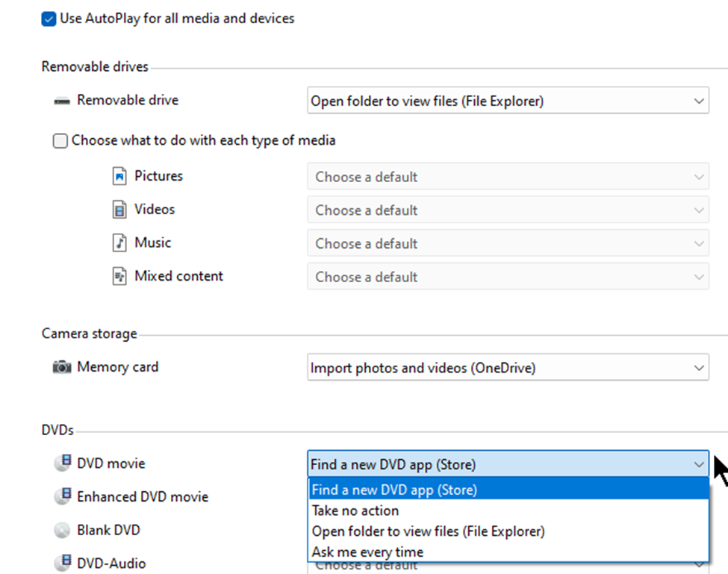
Task: Click the Removable drive icon
Action: (x=61, y=101)
